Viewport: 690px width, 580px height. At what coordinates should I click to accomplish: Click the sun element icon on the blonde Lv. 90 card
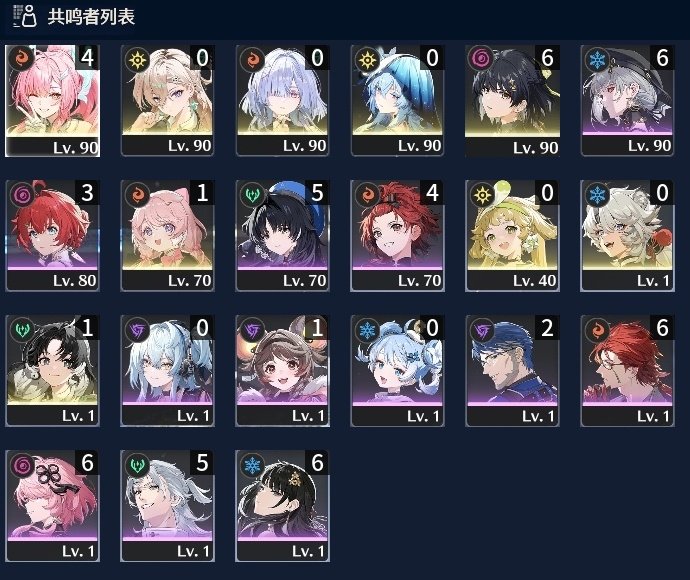pyautogui.click(x=137, y=59)
